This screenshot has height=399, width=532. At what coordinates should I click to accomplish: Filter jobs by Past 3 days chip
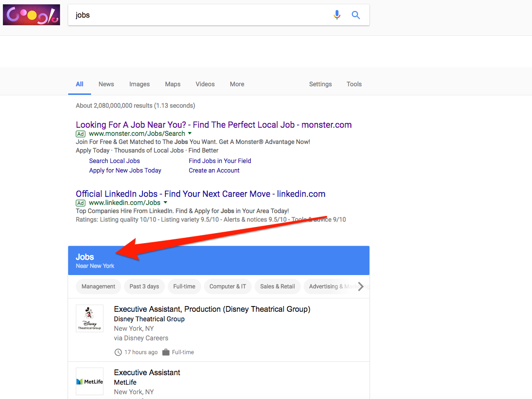pyautogui.click(x=144, y=286)
